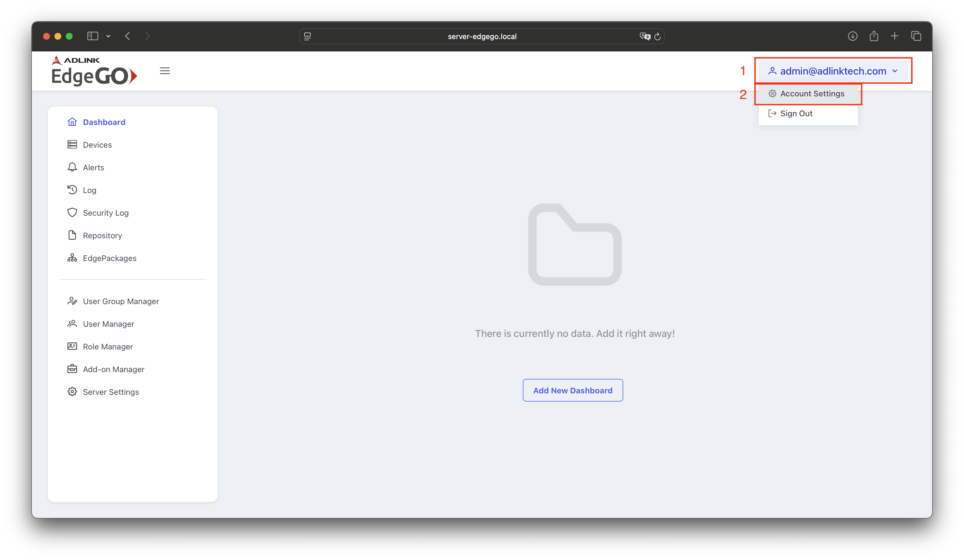Click the Log history clock icon

click(72, 190)
